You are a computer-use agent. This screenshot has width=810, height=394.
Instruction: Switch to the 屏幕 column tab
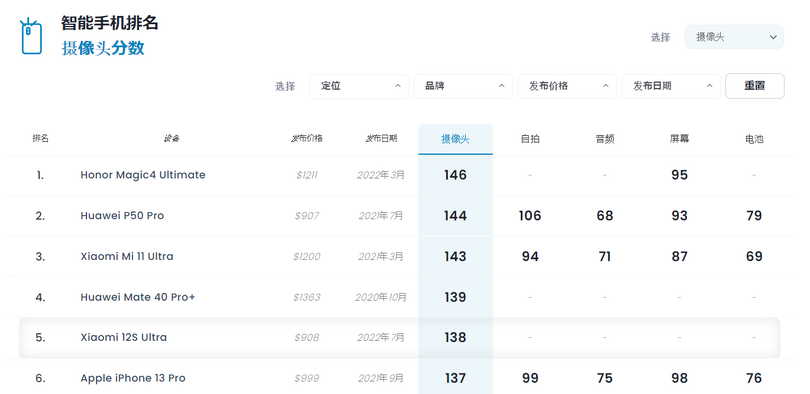[x=679, y=139]
